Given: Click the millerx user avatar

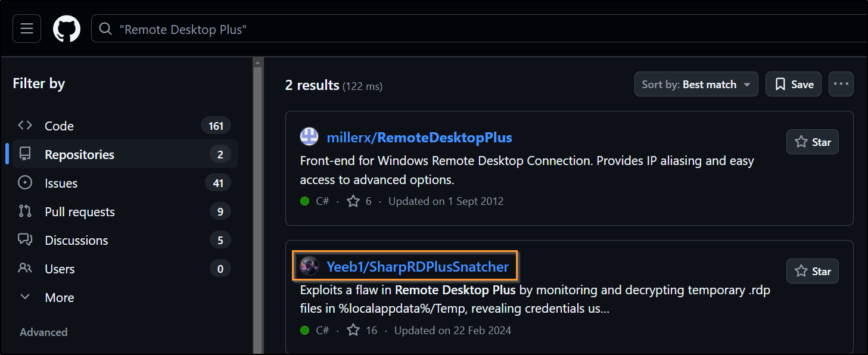Looking at the screenshot, I should [309, 138].
